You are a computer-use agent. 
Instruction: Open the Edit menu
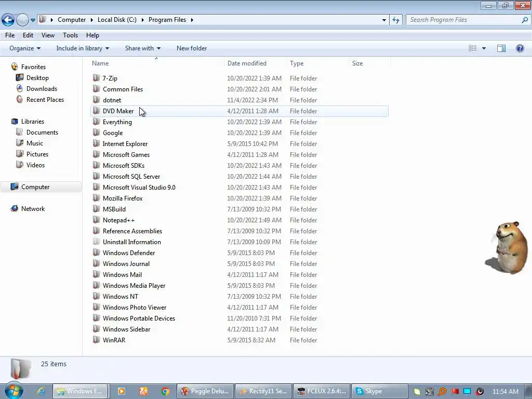(28, 35)
